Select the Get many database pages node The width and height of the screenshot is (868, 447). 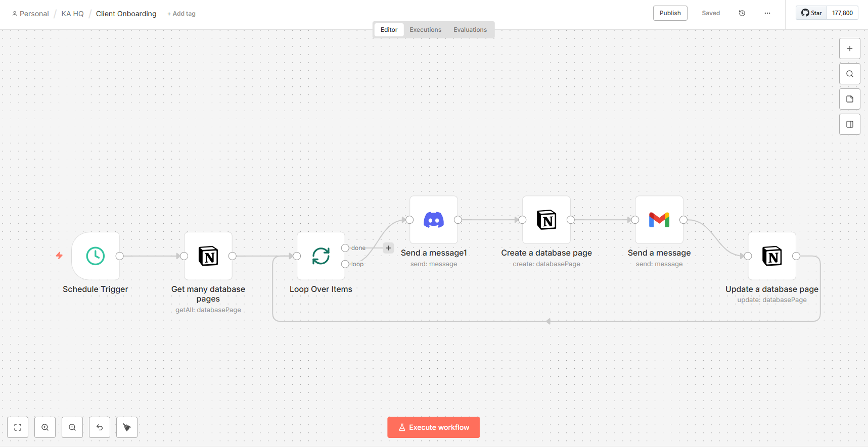tap(208, 256)
